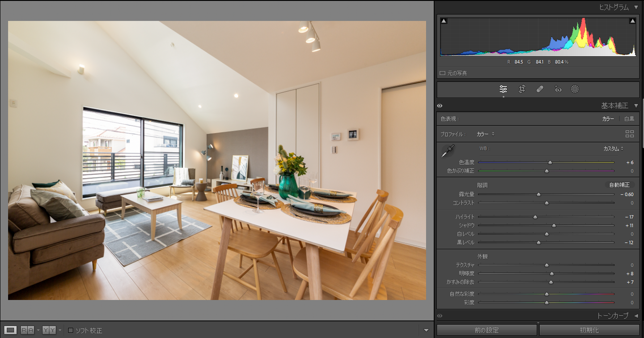Select the Edit sliders tool icon

pyautogui.click(x=503, y=89)
